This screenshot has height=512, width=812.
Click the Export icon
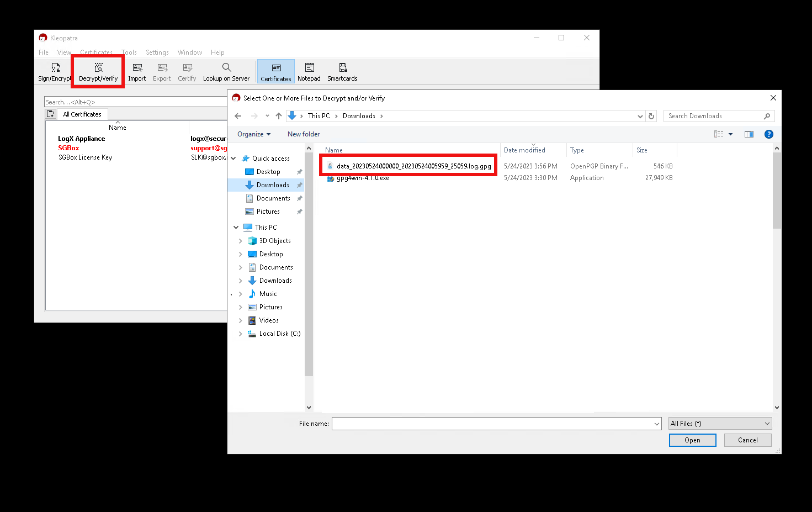[162, 71]
